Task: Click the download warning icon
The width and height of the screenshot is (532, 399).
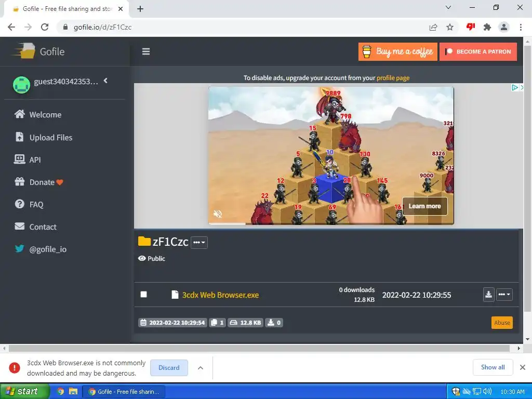Action: pos(15,368)
